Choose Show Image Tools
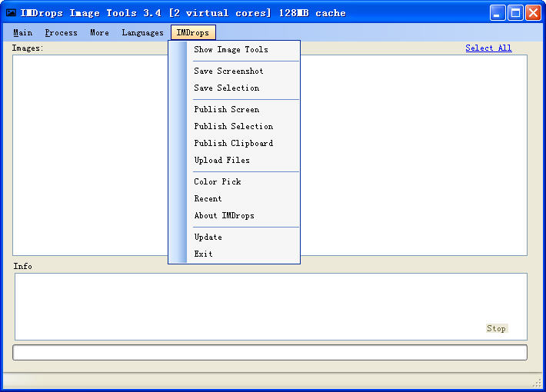The image size is (546, 392). coord(234,49)
